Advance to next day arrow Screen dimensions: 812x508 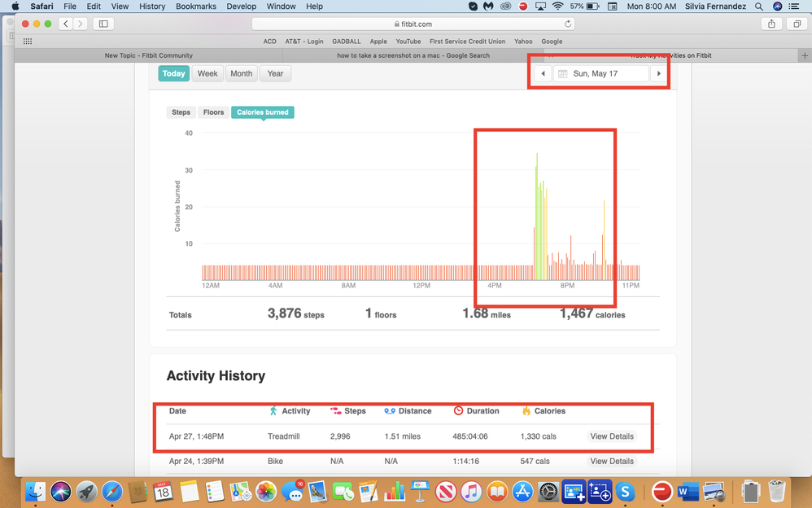click(659, 73)
